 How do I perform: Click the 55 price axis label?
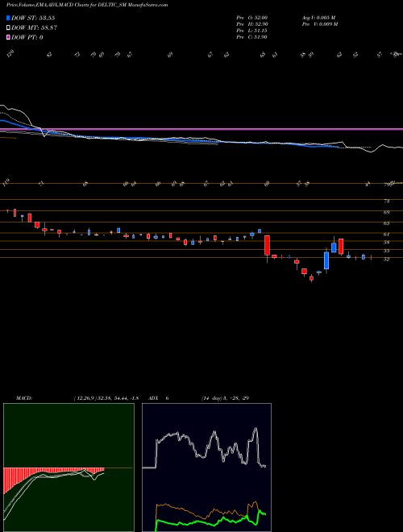click(x=386, y=251)
